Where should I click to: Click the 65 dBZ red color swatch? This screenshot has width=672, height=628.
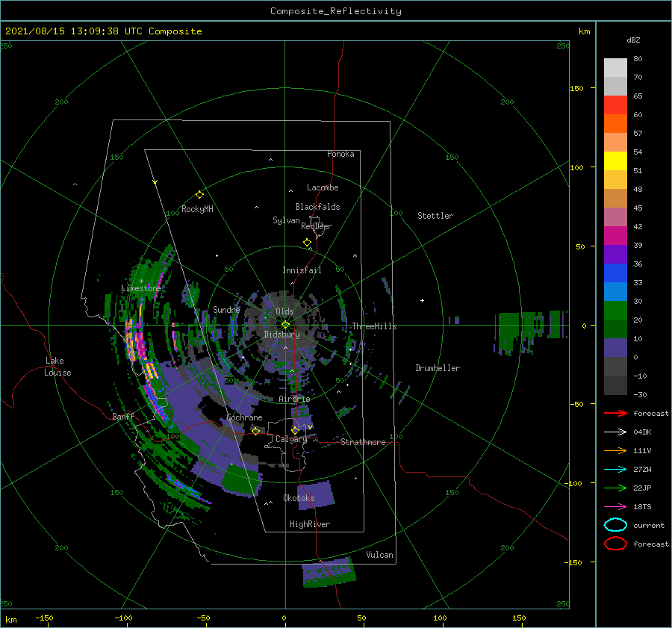click(615, 105)
